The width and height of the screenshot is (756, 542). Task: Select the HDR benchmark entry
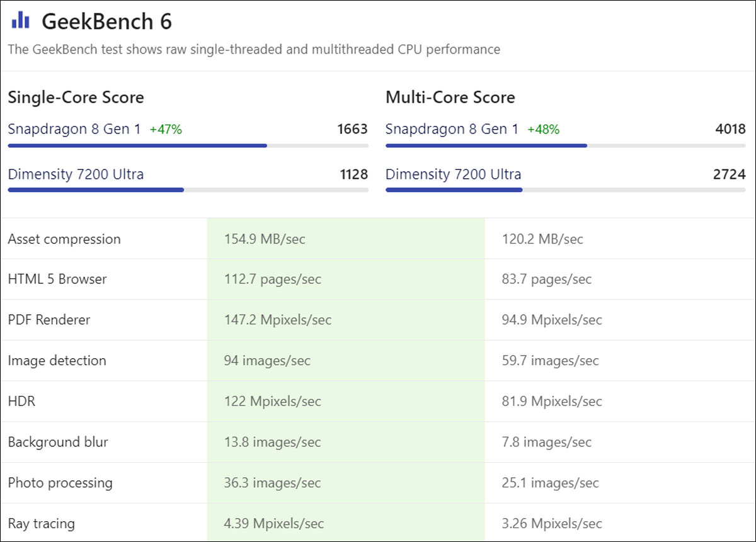click(x=21, y=400)
